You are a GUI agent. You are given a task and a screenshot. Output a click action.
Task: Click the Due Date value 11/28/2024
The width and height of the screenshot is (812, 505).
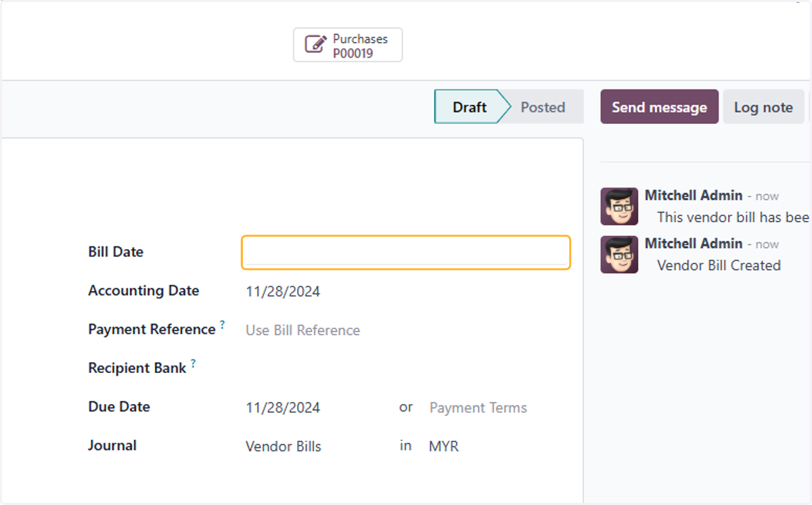(283, 408)
